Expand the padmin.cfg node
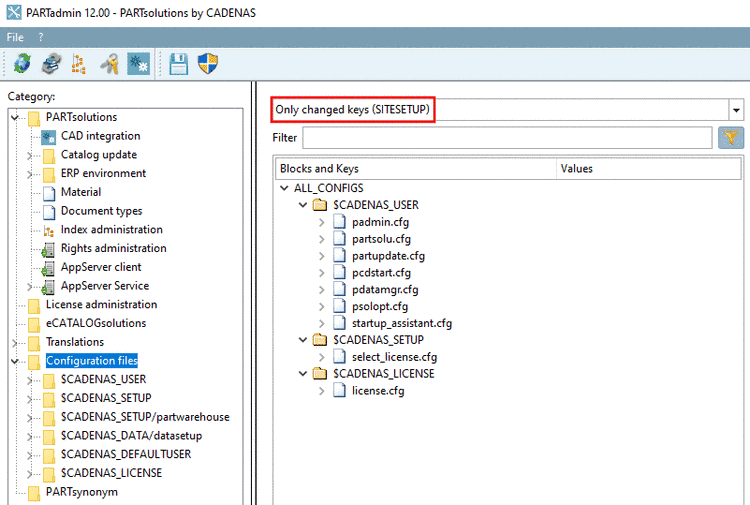 (321, 222)
